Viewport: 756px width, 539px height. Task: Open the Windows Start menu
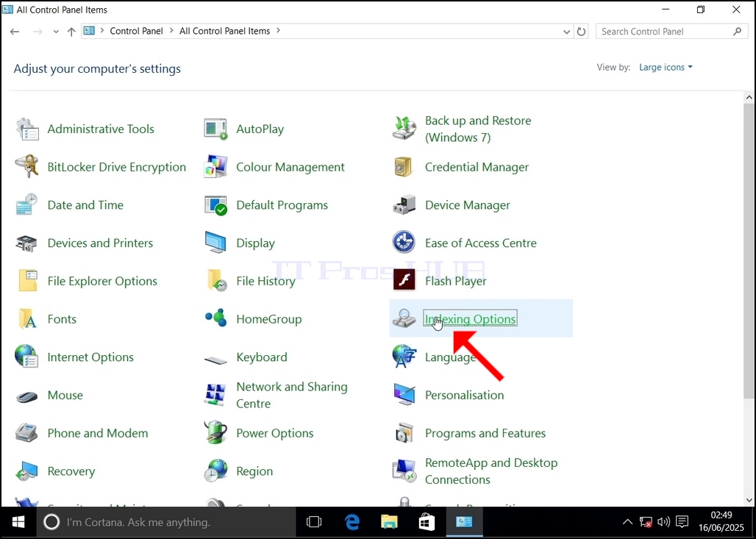coord(18,521)
